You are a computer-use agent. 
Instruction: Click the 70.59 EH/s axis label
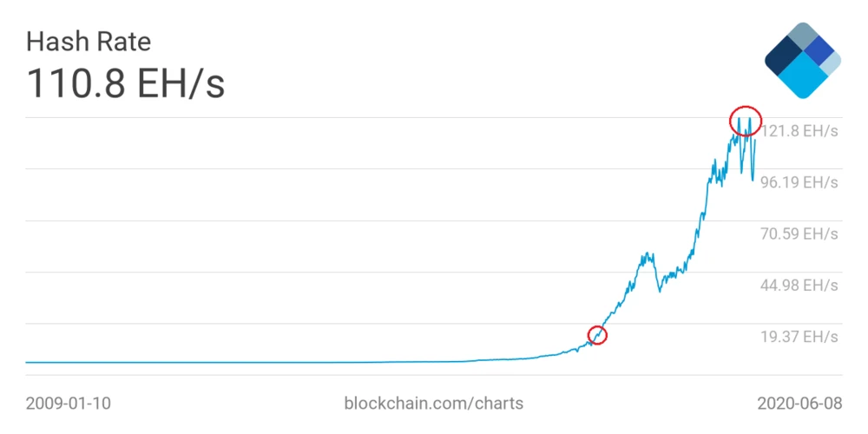coord(799,234)
